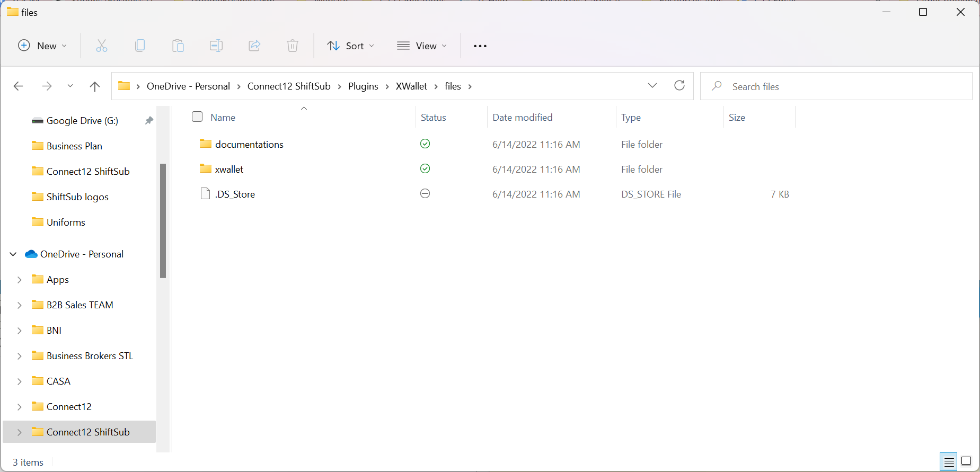Viewport: 980px width, 472px height.
Task: Go back with the back arrow
Action: click(x=19, y=86)
